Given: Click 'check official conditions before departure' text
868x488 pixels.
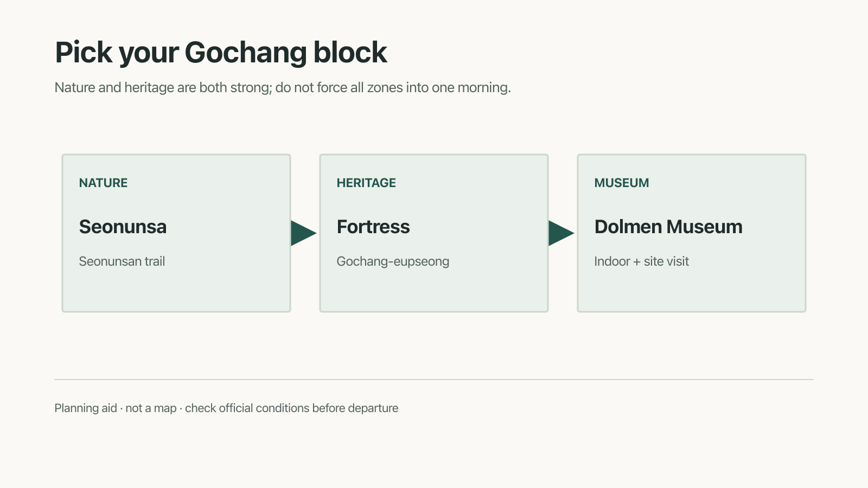Looking at the screenshot, I should 292,408.
